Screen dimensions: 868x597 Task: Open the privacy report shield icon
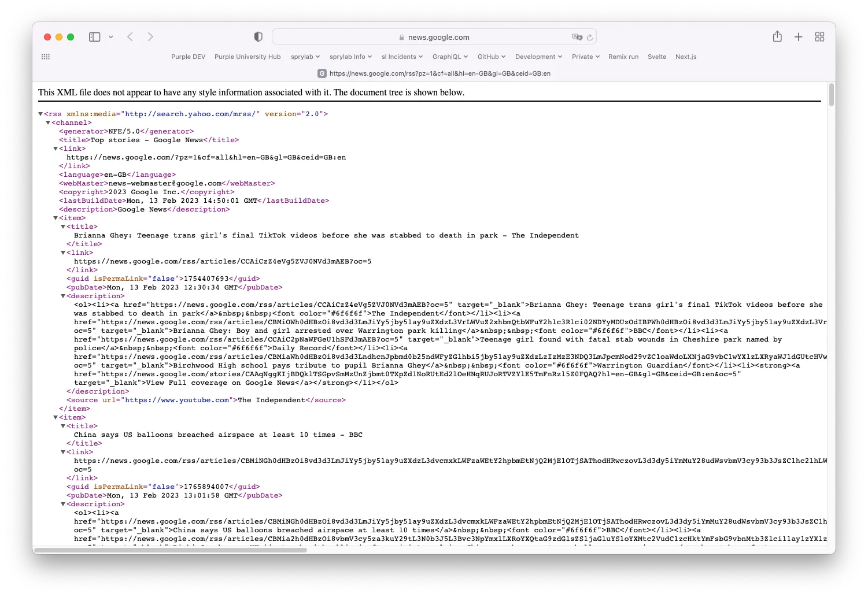click(258, 37)
